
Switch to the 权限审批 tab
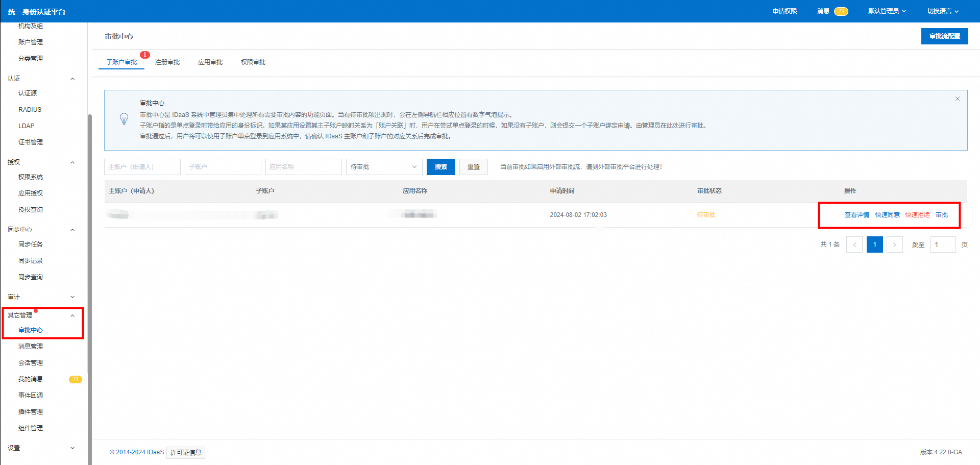tap(253, 62)
